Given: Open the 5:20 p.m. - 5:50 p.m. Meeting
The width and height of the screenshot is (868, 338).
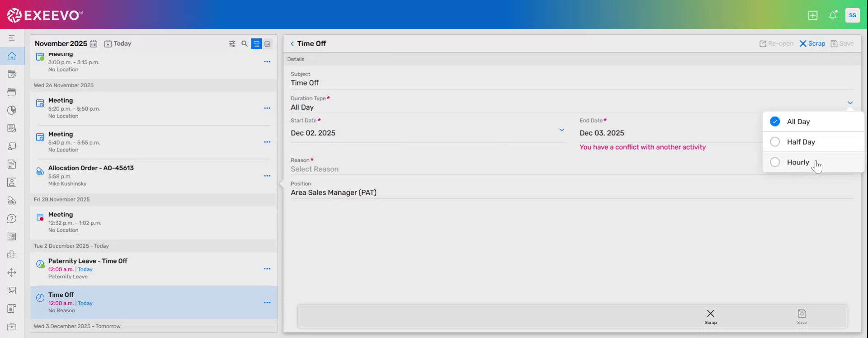Looking at the screenshot, I should (154, 108).
